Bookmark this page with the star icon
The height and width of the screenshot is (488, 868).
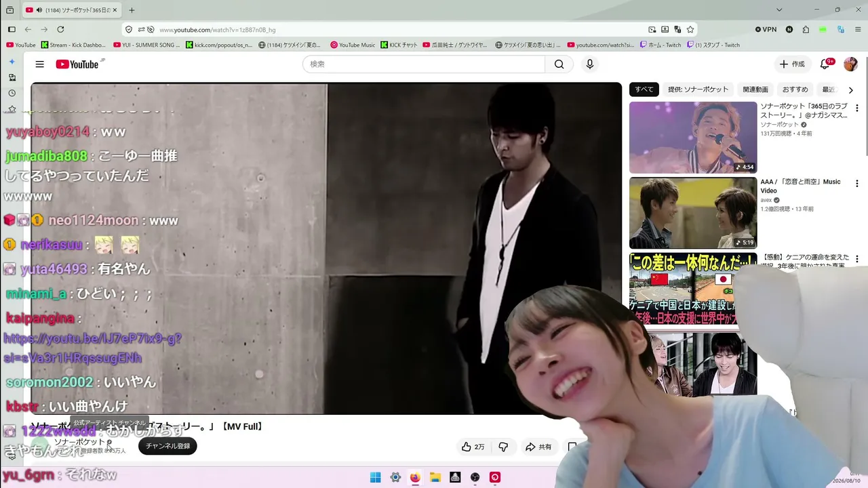coord(690,30)
